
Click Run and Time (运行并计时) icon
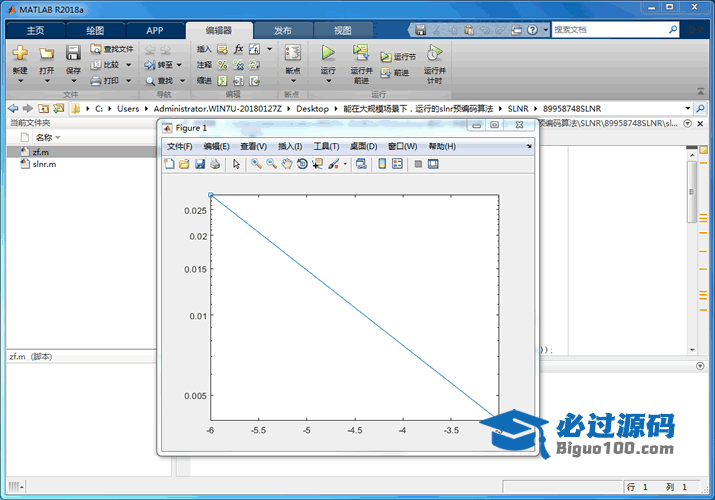tap(435, 53)
